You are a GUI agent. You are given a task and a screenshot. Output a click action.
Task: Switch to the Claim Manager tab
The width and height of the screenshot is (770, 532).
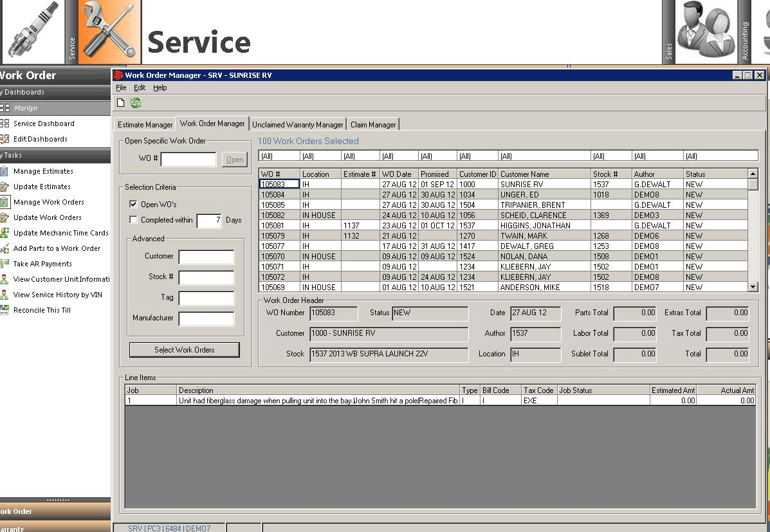pyautogui.click(x=372, y=124)
